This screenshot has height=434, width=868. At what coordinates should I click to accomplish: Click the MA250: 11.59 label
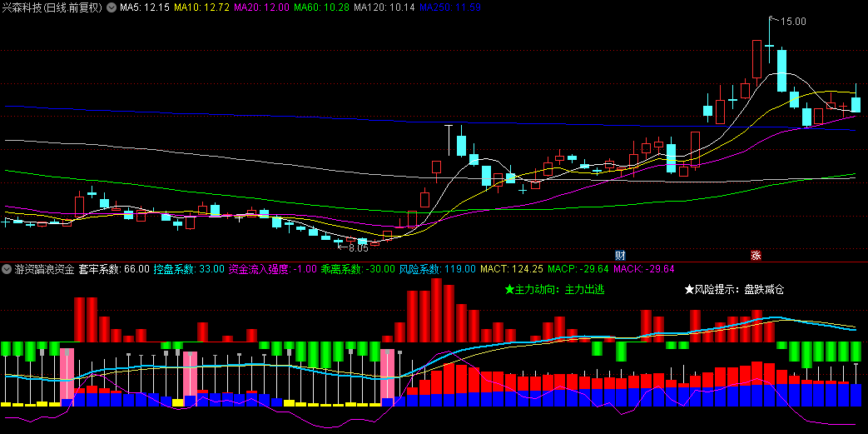pos(450,7)
